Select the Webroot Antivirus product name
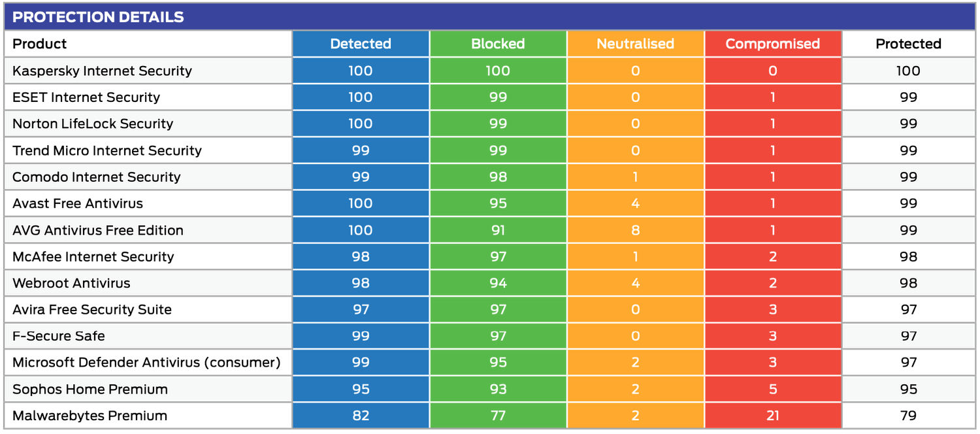Screen dimensions: 980x434 point(71,283)
